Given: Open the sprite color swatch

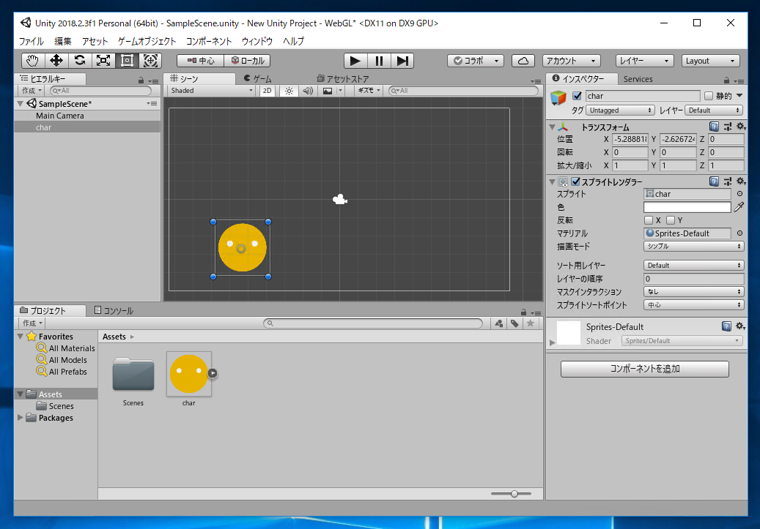Looking at the screenshot, I should pos(687,207).
